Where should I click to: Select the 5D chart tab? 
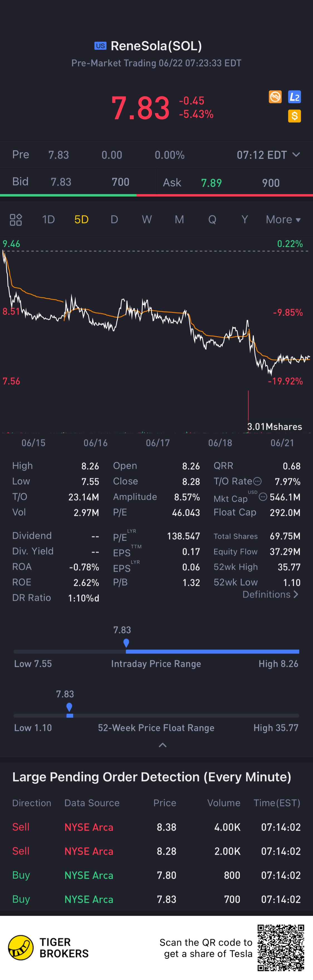[x=82, y=220]
